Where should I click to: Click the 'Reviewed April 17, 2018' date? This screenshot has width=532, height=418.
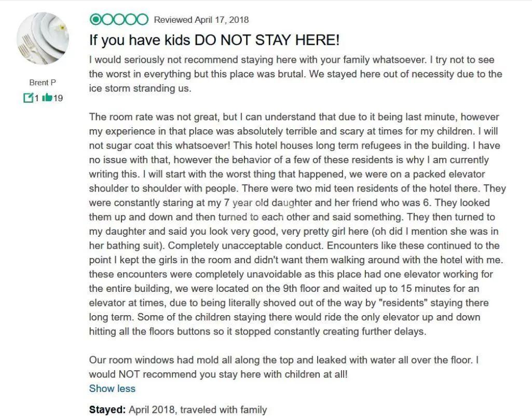pos(201,20)
